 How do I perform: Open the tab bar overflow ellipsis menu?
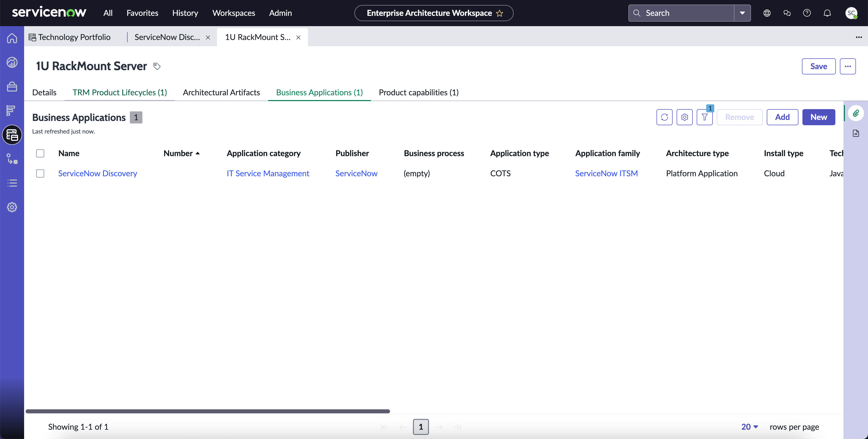coord(858,37)
